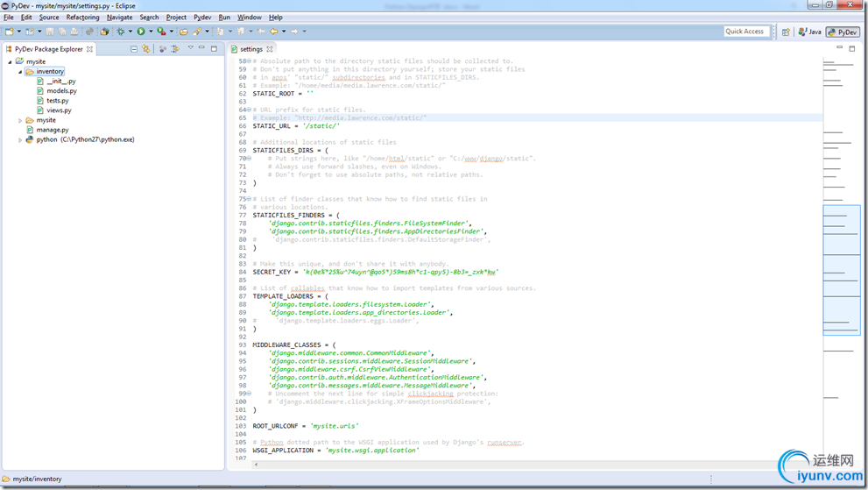
Task: Collapse the top mysite project node
Action: (x=10, y=62)
